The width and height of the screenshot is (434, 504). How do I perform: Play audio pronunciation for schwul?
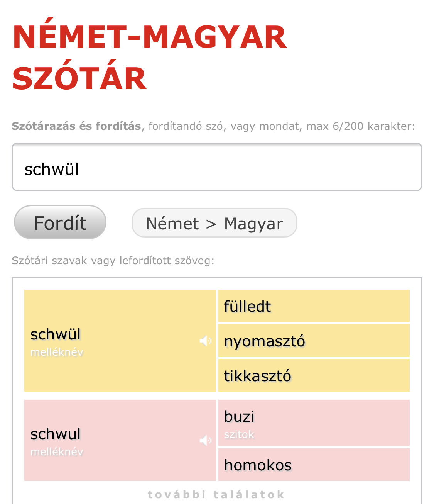[205, 440]
